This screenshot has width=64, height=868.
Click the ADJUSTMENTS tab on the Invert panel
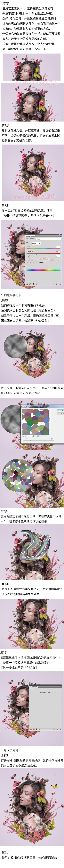(x=34, y=687)
